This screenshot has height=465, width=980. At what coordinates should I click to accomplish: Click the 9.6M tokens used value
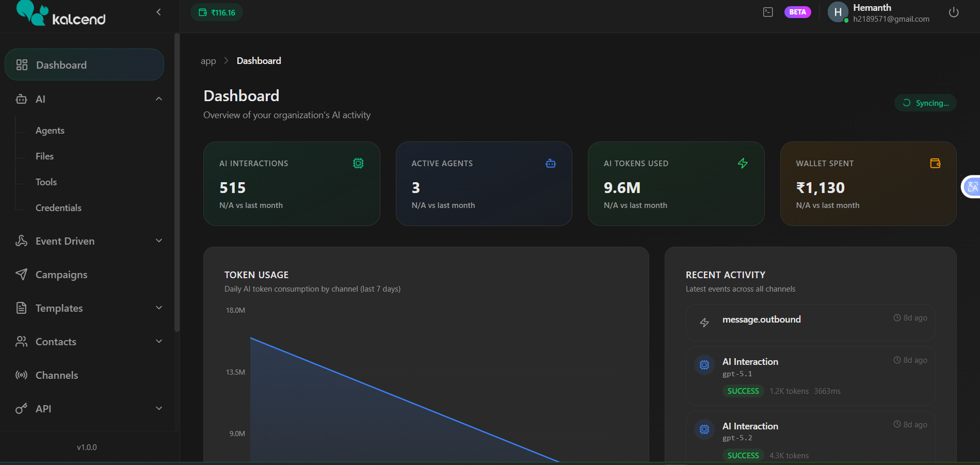[x=622, y=188]
